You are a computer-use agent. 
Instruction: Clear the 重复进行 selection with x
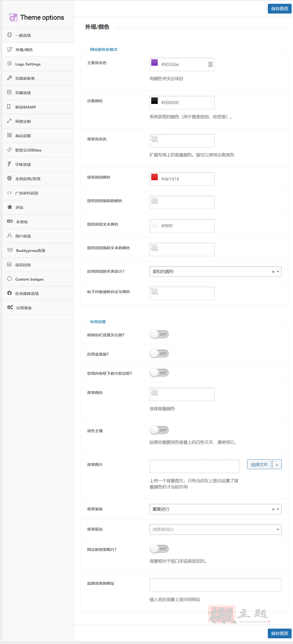(x=273, y=509)
